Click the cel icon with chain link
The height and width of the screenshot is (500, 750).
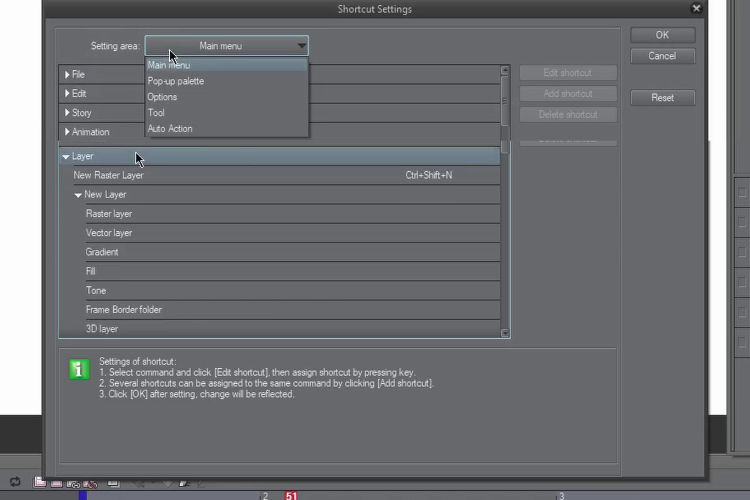[x=73, y=483]
